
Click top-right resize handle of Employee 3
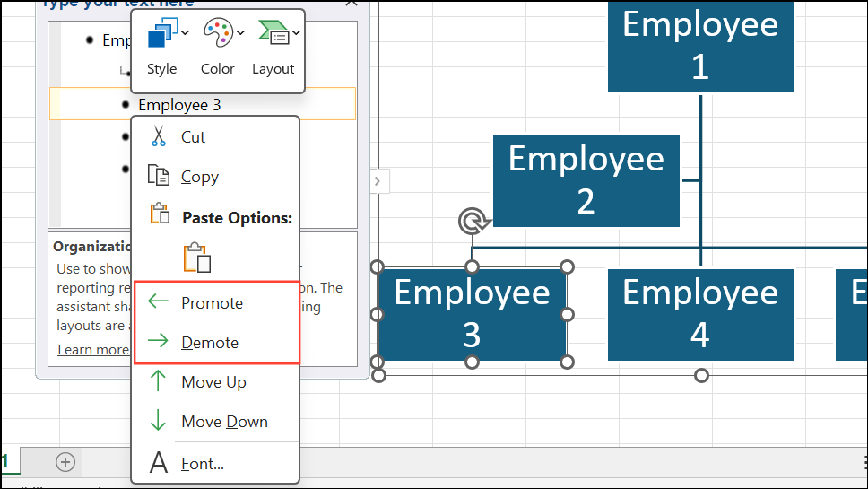(567, 266)
